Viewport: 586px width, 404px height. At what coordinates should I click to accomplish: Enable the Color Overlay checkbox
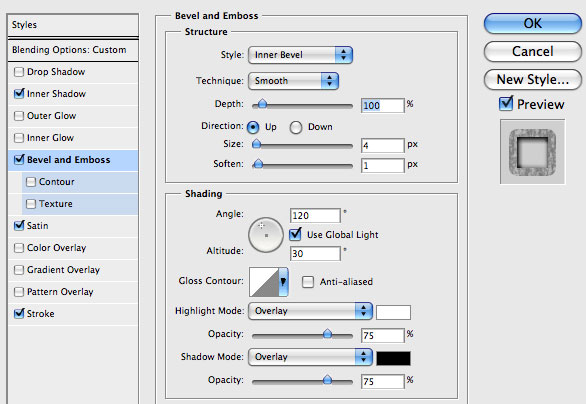point(19,248)
